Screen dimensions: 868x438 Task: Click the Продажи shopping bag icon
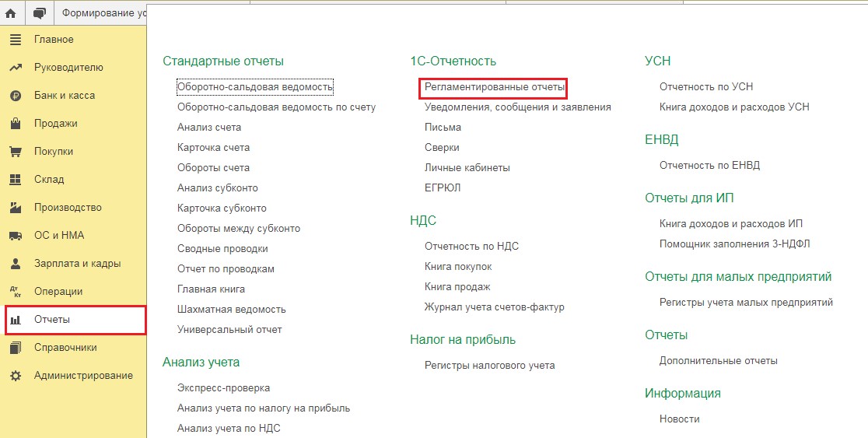pos(16,124)
